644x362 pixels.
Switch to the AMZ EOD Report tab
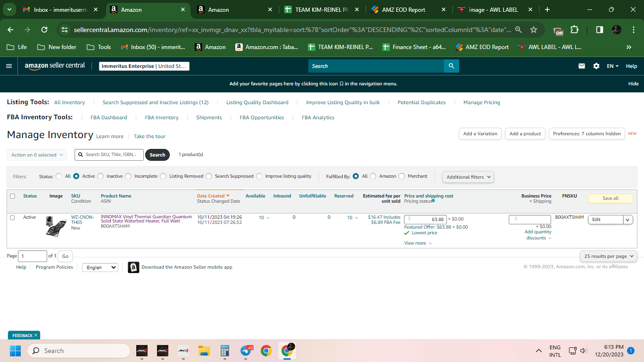tap(409, 9)
